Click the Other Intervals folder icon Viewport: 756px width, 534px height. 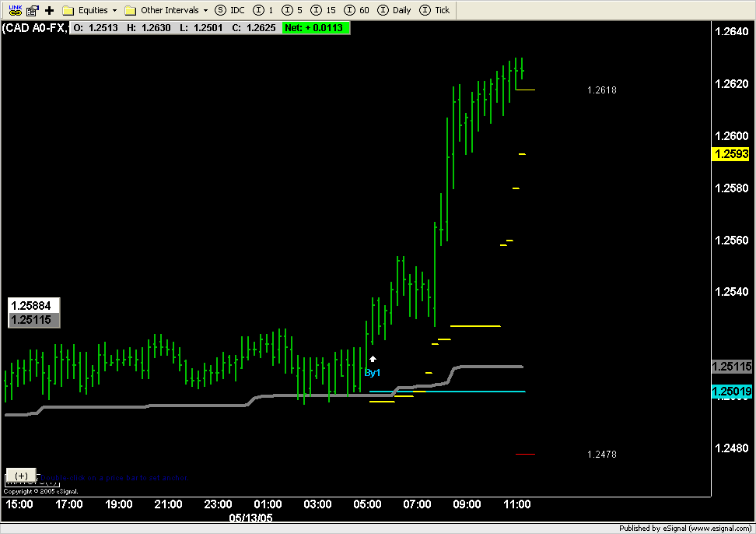130,11
